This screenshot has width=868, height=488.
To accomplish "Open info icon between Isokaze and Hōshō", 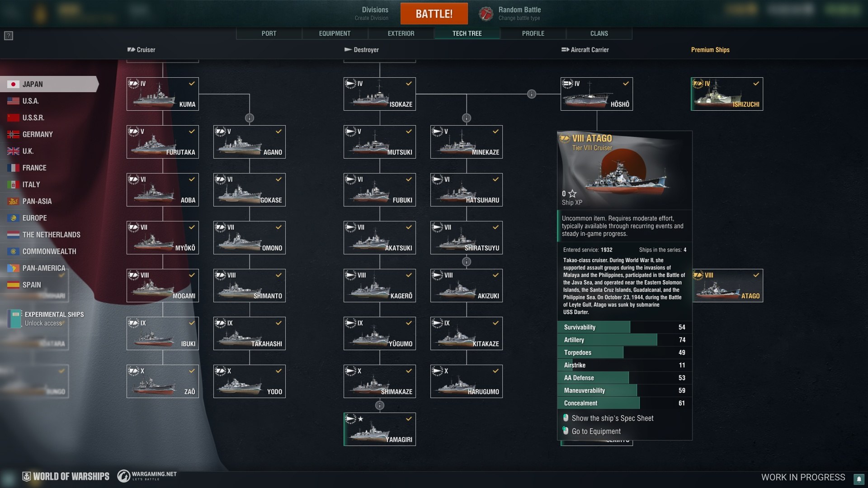I will pos(532,94).
